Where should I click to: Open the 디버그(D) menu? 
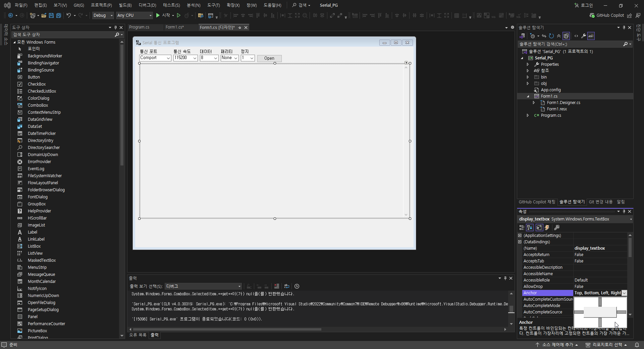coord(147,5)
